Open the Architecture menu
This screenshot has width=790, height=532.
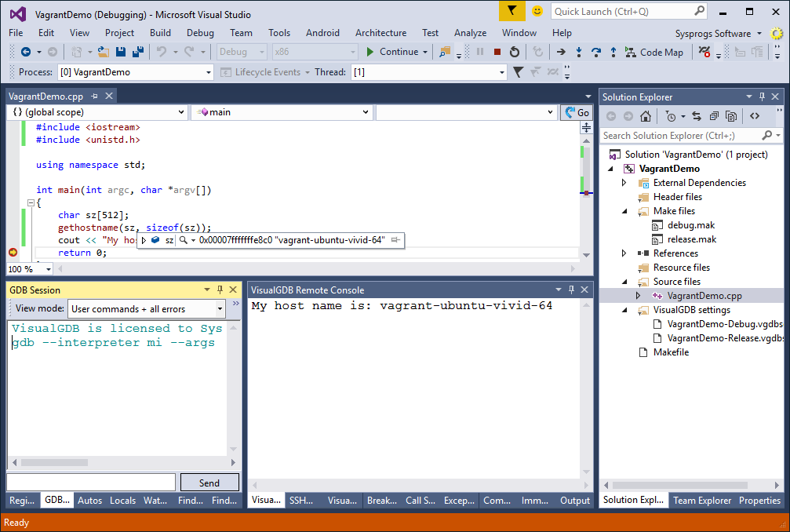(381, 33)
